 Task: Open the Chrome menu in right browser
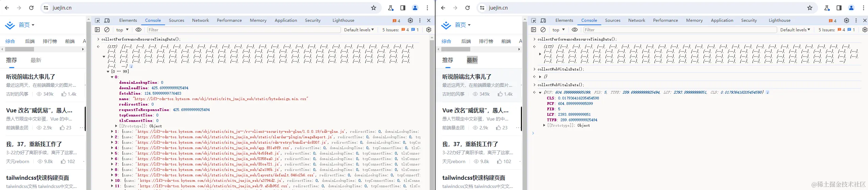click(864, 8)
